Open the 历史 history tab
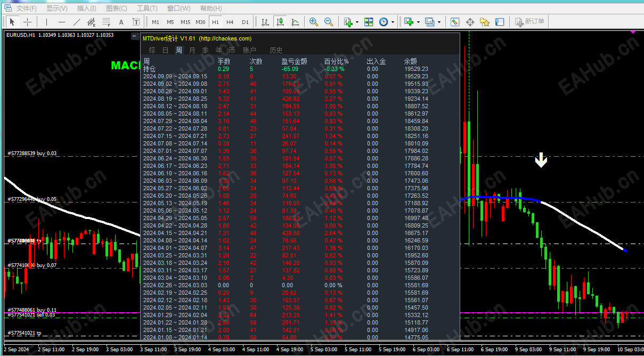This screenshot has width=644, height=356. 276,50
